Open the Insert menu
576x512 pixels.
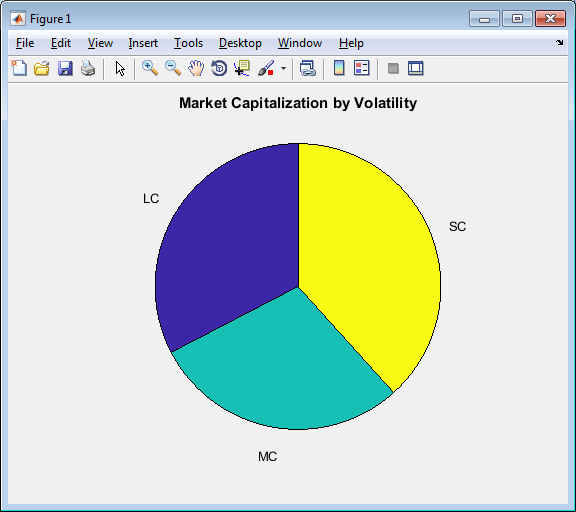143,43
